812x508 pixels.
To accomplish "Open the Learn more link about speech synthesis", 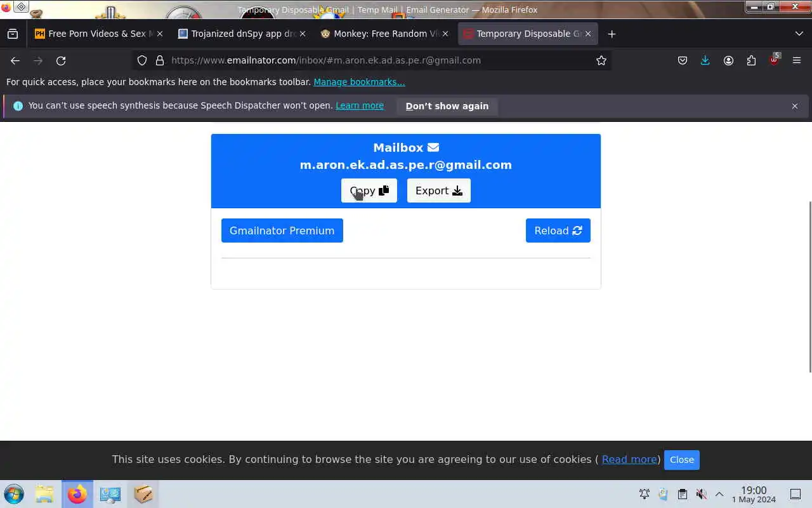I will tap(360, 105).
